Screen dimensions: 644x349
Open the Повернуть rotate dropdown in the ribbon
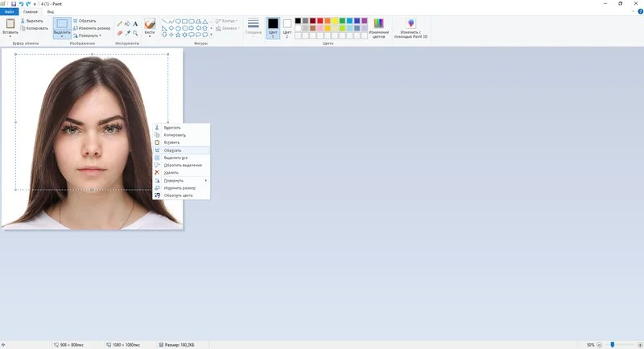pyautogui.click(x=88, y=35)
